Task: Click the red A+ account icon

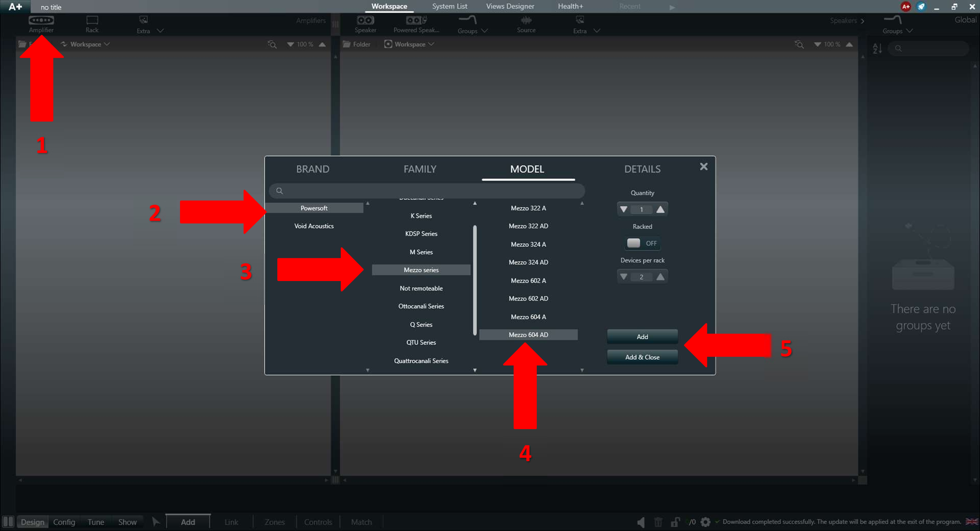Action: click(906, 6)
